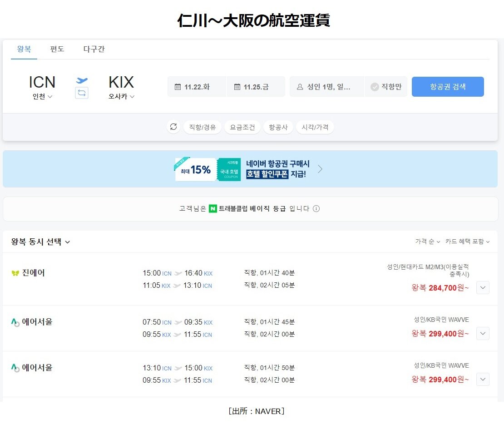Open the 인천 departure airport dropdown

42,96
